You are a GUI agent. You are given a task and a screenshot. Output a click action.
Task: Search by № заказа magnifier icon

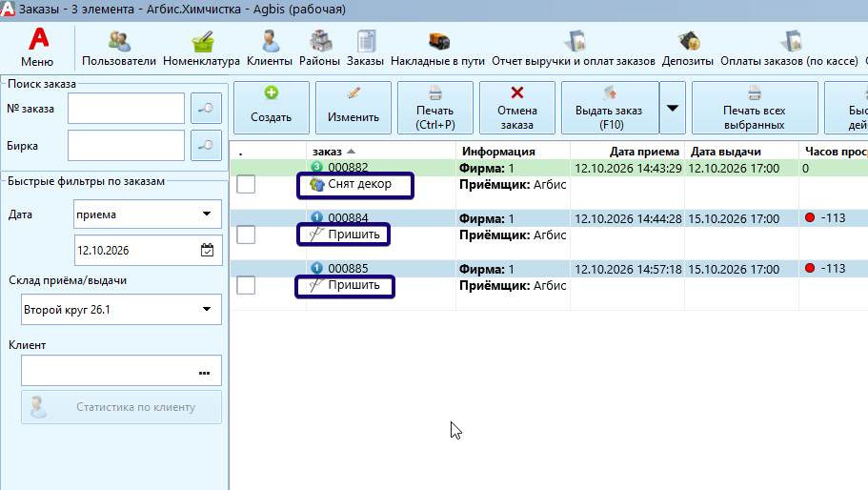206,108
